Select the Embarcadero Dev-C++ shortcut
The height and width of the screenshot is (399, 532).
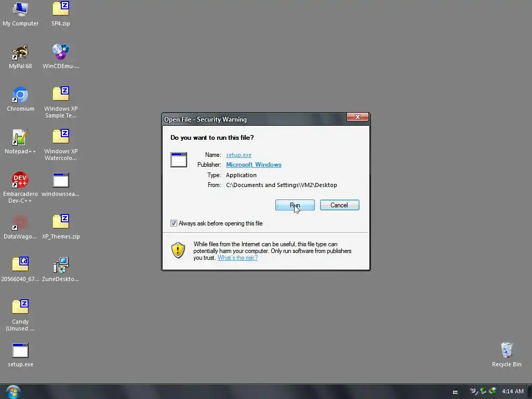pyautogui.click(x=20, y=188)
